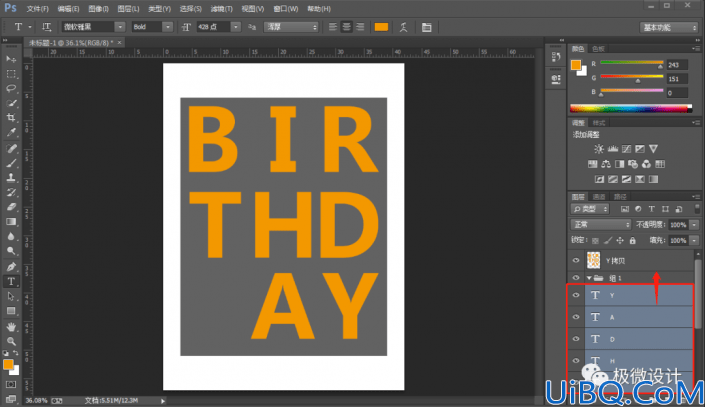This screenshot has height=407, width=705.
Task: Hide the D text layer
Action: tap(576, 339)
